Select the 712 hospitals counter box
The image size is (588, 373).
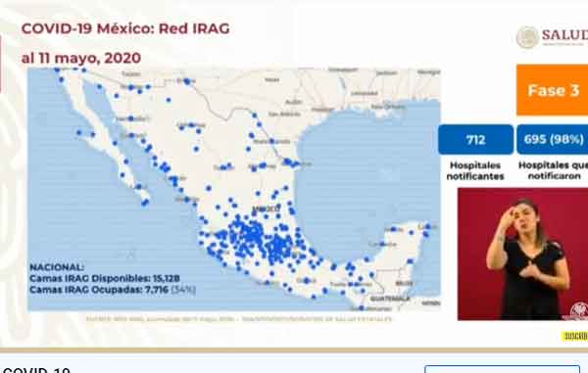475,139
